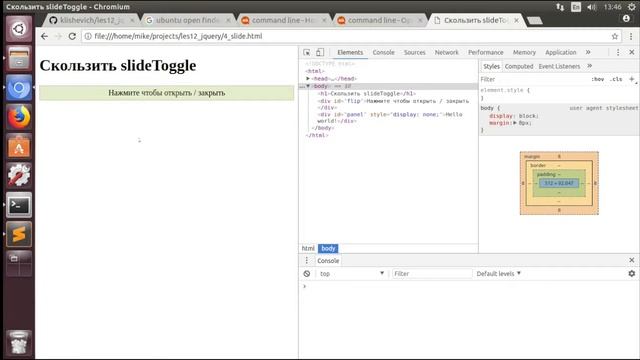Click the browser back arrow
This screenshot has height=360, width=640.
[44, 36]
